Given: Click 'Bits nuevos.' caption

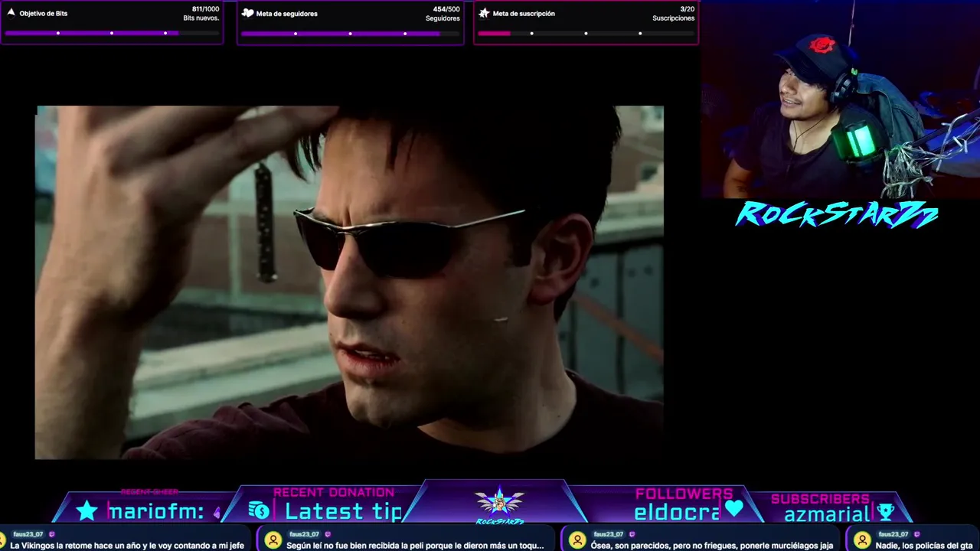Looking at the screenshot, I should (x=201, y=18).
